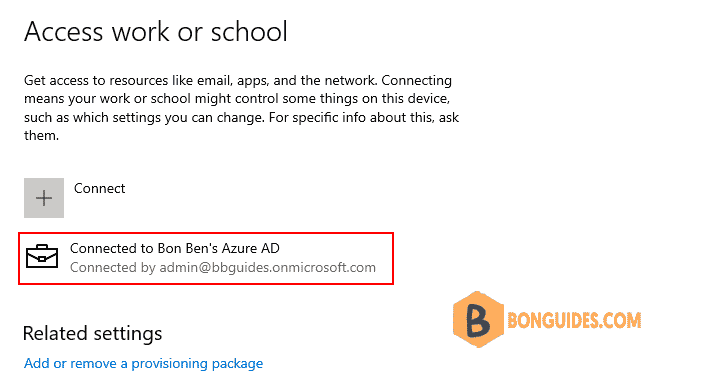Click 'such as which settings' paragraph line
The width and height of the screenshot is (702, 385).
(x=241, y=117)
